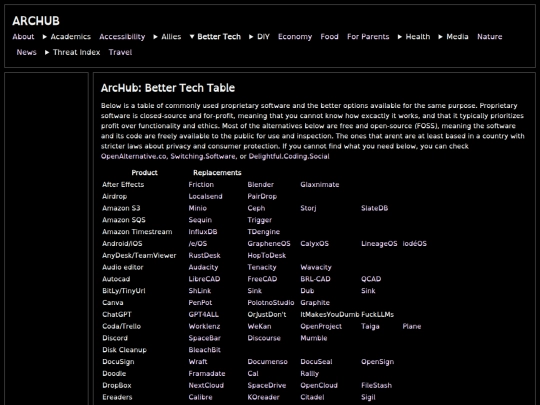Screen dimensions: 540x405
Task: Expand the Allies submenu
Action: coord(156,37)
